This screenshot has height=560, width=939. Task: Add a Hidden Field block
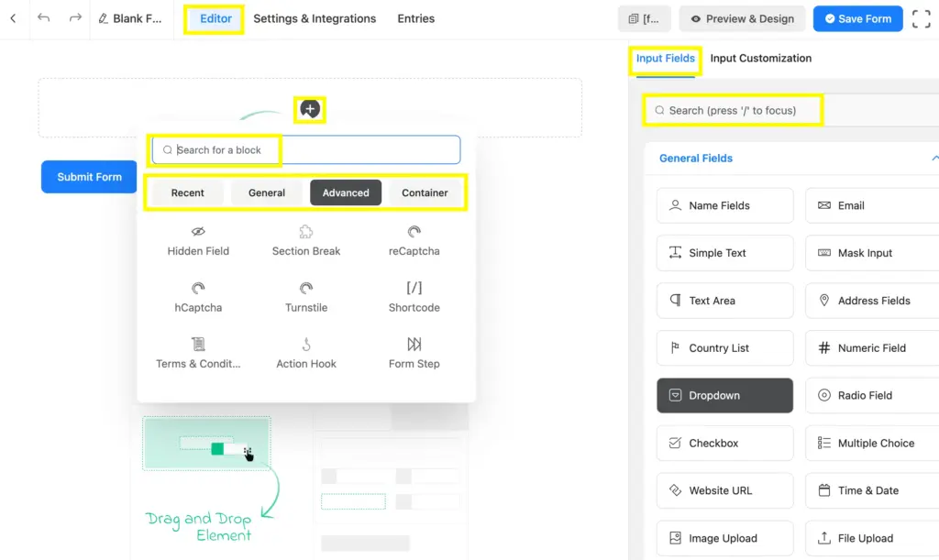point(197,240)
